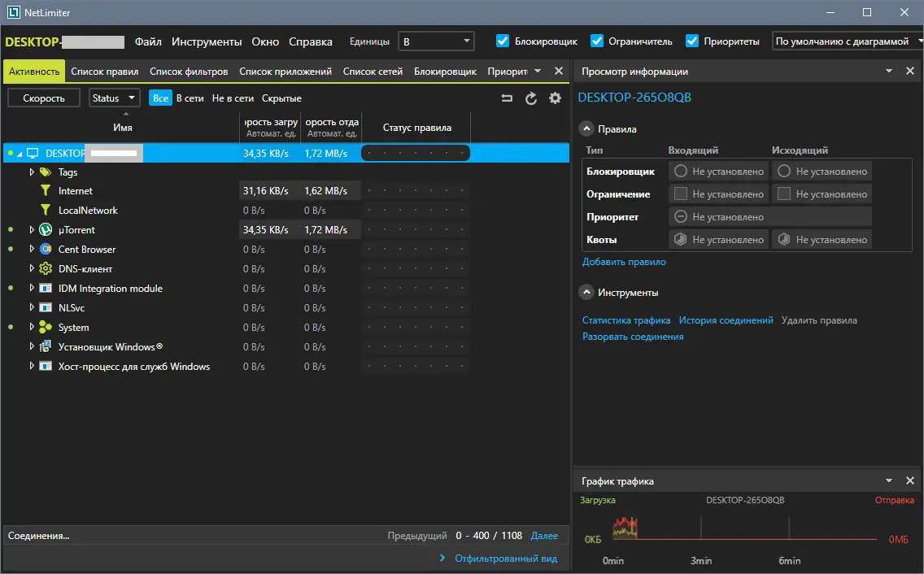Open the Единицы units dropdown

pos(435,41)
